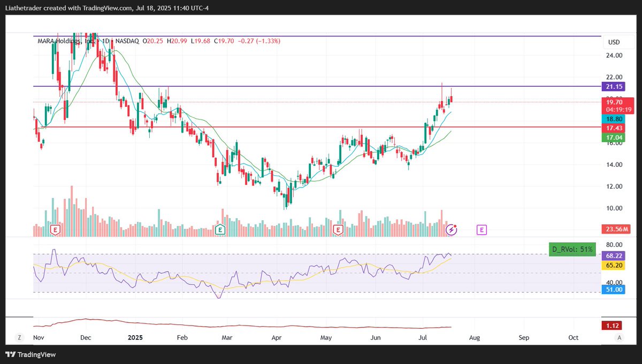Click the 68.22 RSI value tag
Image resolution: width=642 pixels, height=364 pixels.
[614, 256]
